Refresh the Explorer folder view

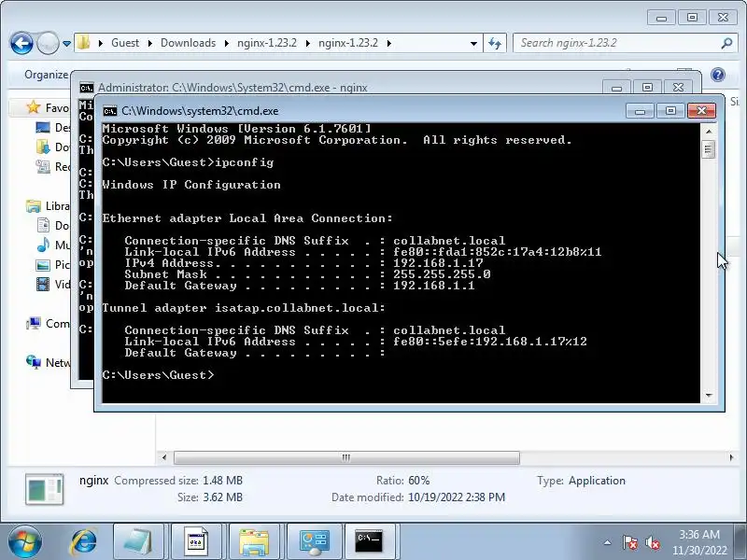pos(495,43)
